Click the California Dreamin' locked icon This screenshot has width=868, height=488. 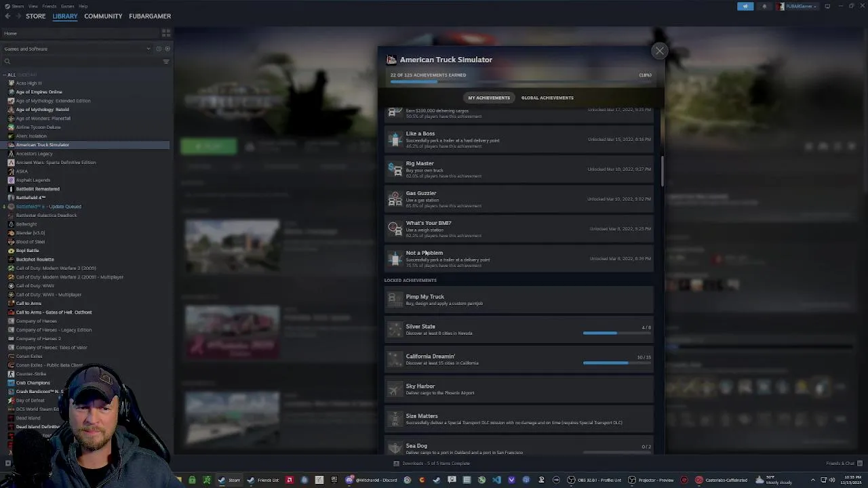tap(395, 359)
